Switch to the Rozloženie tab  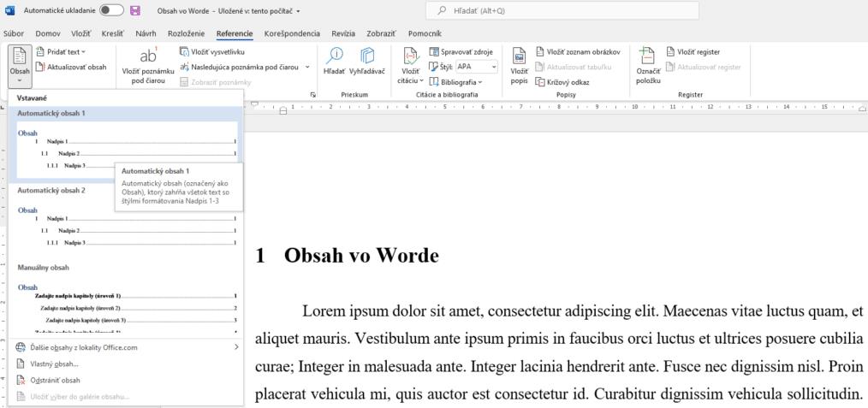click(x=186, y=33)
